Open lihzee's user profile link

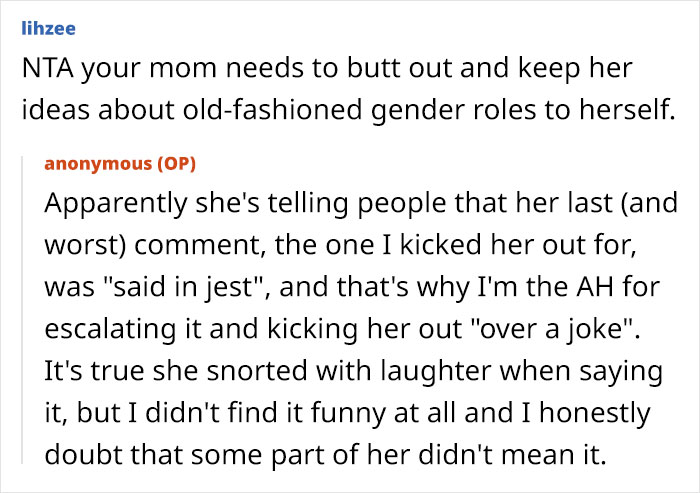tap(48, 30)
